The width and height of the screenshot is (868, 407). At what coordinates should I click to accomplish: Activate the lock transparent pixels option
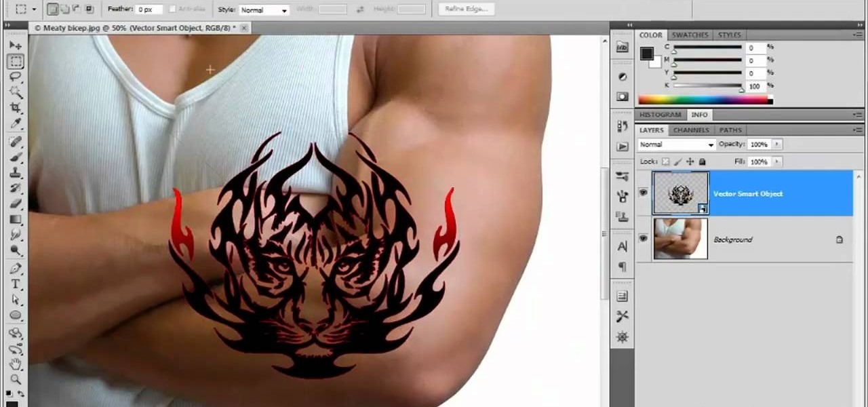click(x=665, y=161)
